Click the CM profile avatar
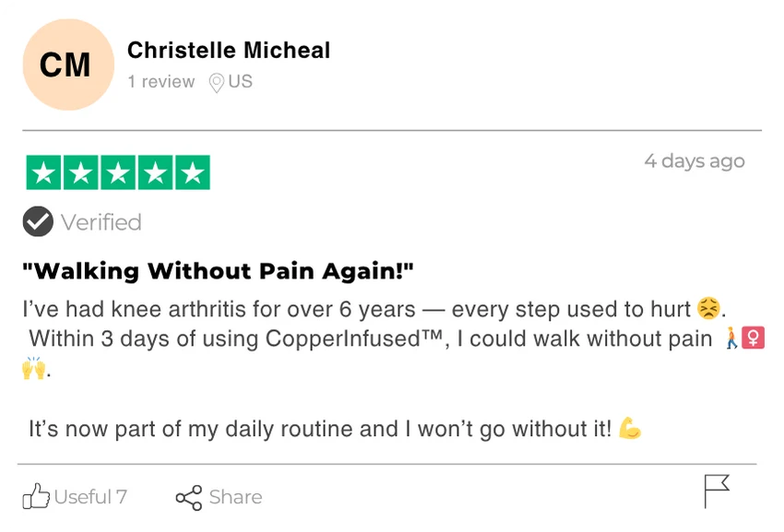The width and height of the screenshot is (784, 532). click(65, 65)
